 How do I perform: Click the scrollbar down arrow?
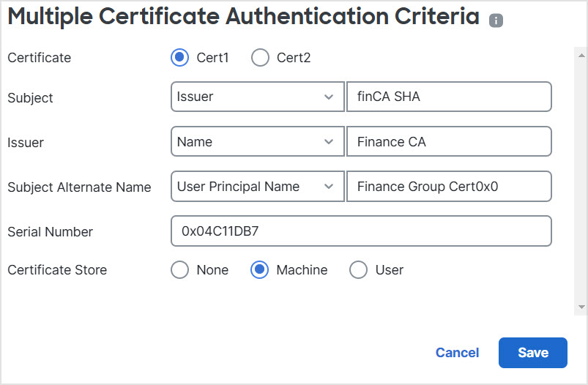581,307
